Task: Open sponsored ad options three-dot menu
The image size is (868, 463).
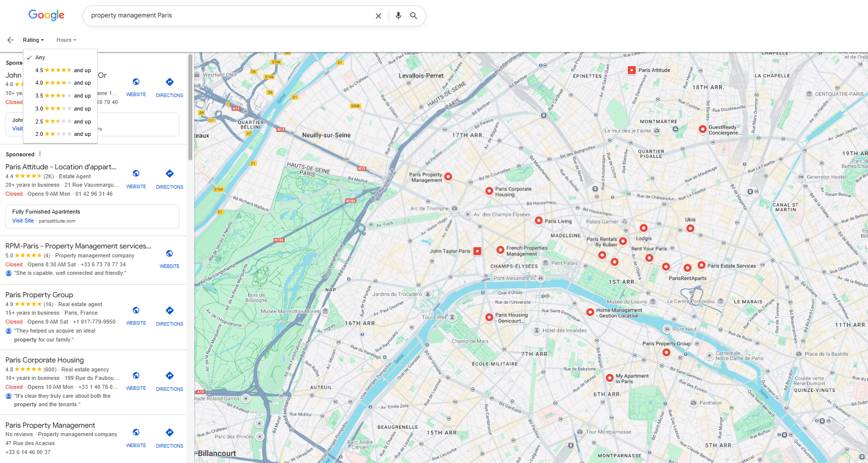Action: tap(40, 154)
